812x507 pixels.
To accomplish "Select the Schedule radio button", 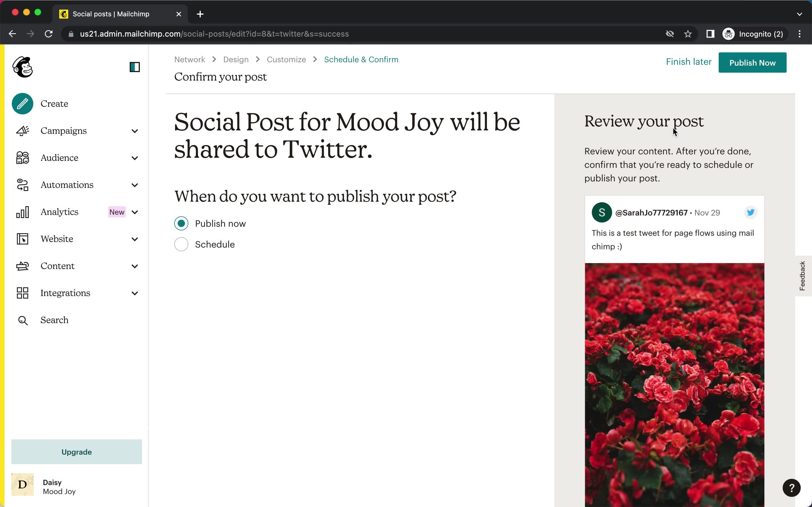I will click(x=181, y=244).
